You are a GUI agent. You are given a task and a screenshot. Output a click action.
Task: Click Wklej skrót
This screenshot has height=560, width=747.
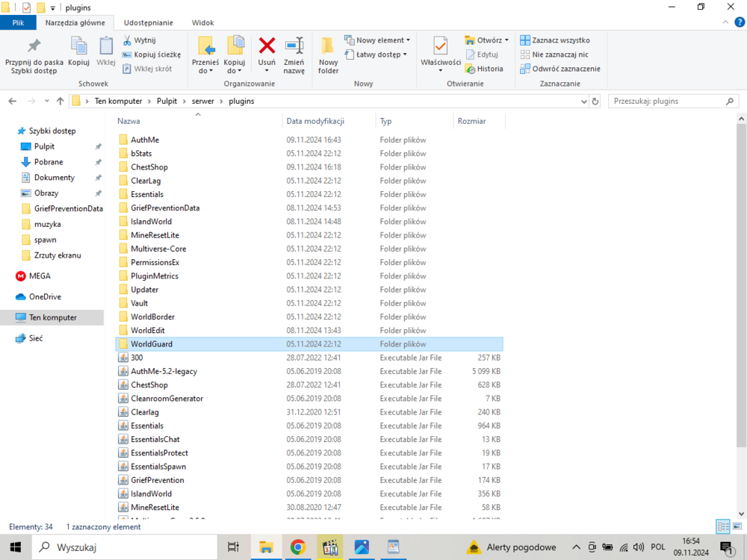coord(146,69)
